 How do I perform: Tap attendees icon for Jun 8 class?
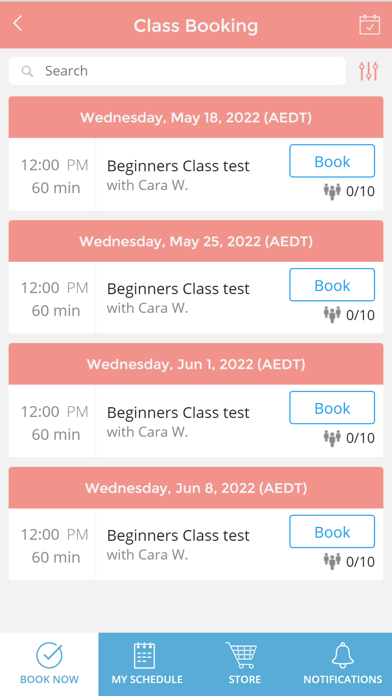[x=332, y=562]
